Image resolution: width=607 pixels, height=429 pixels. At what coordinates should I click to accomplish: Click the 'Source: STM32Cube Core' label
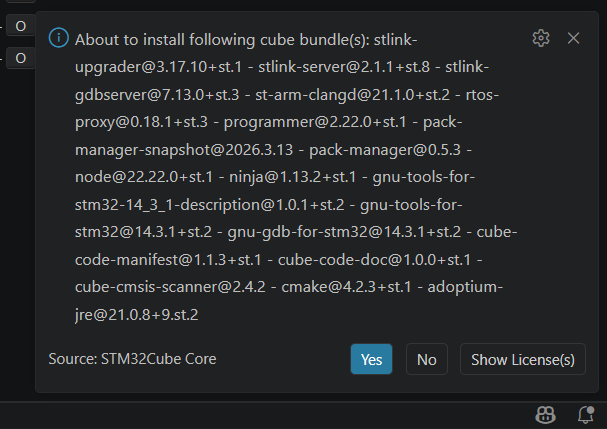click(132, 359)
